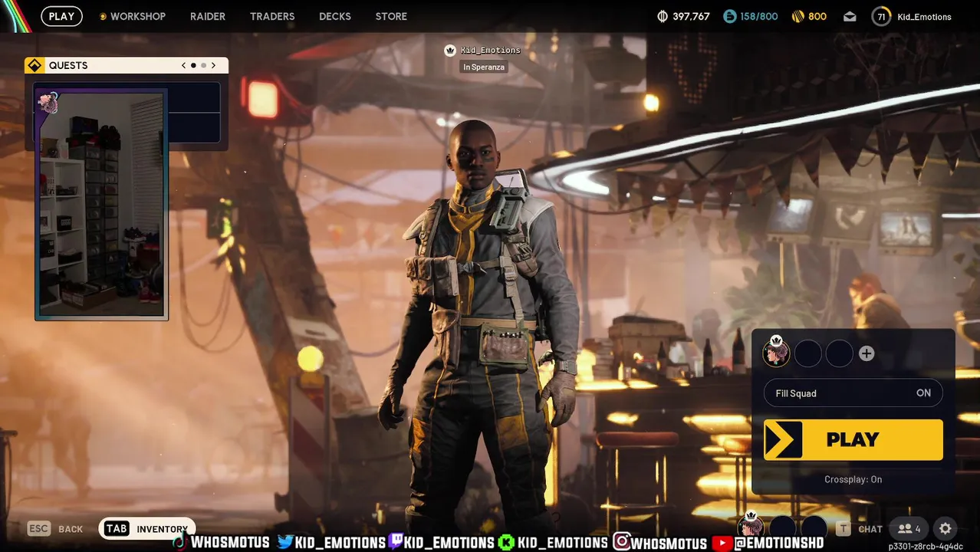Click the yellow Quests diamond icon
The height and width of the screenshot is (552, 980).
pos(35,65)
